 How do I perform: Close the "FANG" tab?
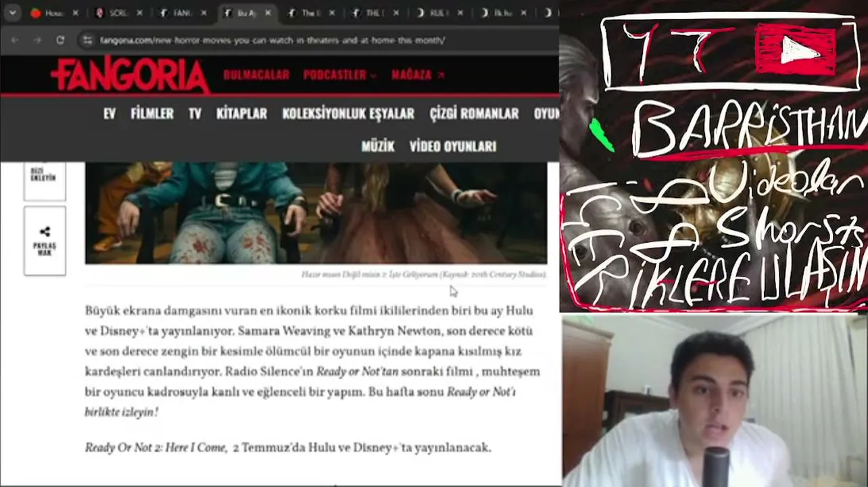click(x=203, y=13)
